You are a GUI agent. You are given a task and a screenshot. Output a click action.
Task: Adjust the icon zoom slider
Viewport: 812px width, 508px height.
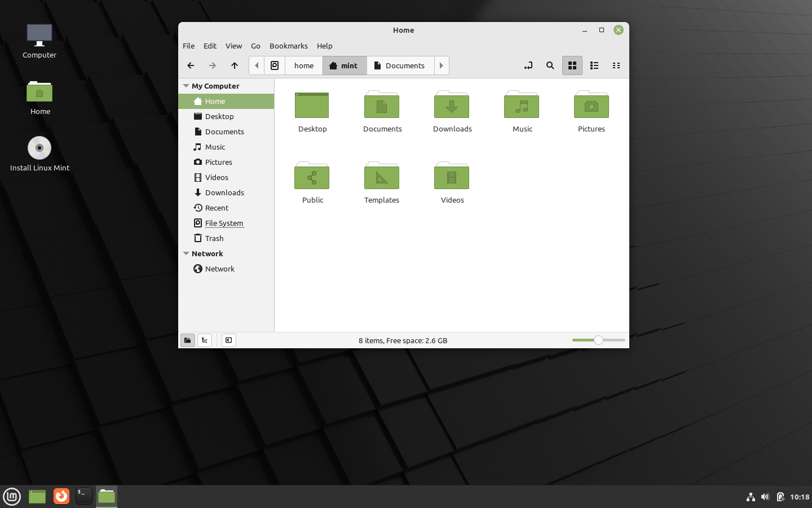[598, 340]
